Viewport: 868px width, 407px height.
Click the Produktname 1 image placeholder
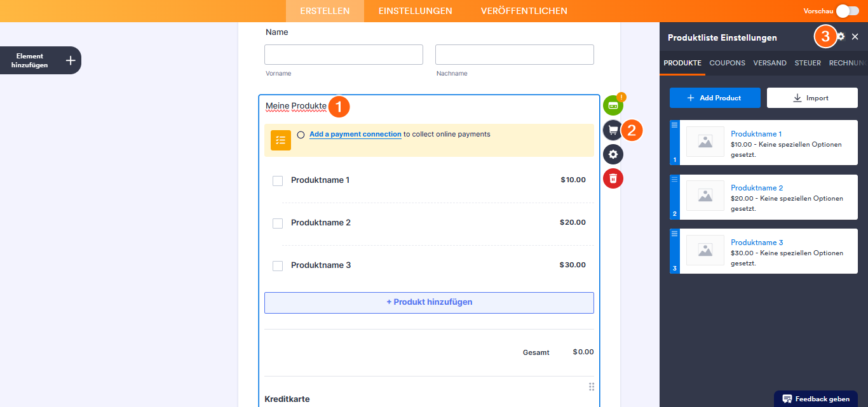705,142
